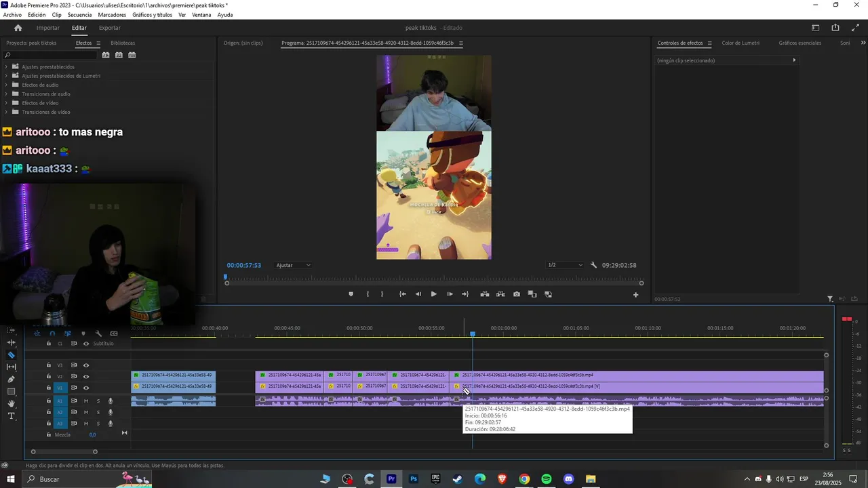Go to Out point
The width and height of the screenshot is (868, 488).
click(465, 294)
